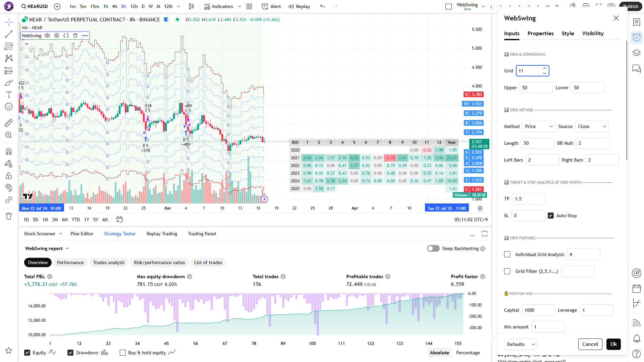Open WebSwing indicator source code braces
The height and width of the screenshot is (362, 644).
point(66,36)
